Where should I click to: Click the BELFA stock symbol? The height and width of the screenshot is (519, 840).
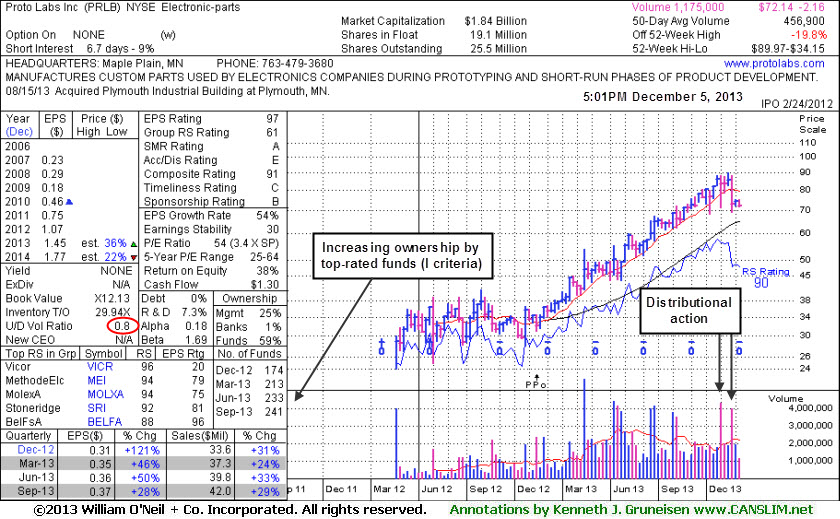tap(105, 422)
